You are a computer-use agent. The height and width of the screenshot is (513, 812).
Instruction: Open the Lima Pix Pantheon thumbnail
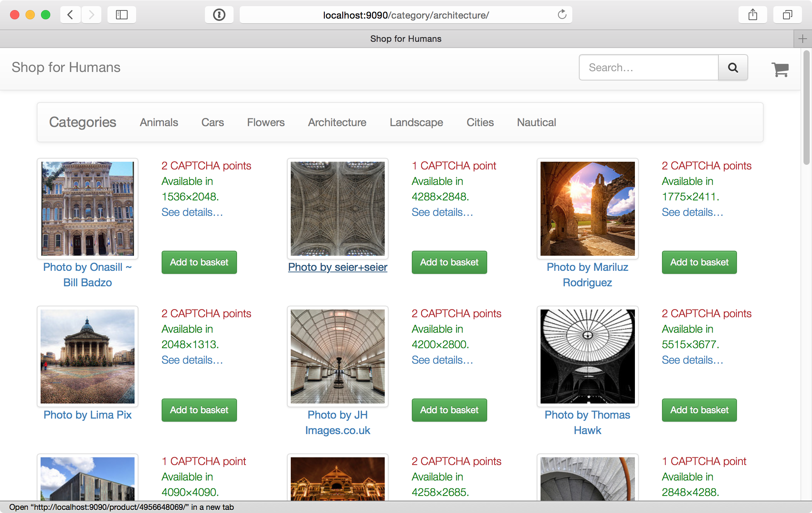(88, 356)
